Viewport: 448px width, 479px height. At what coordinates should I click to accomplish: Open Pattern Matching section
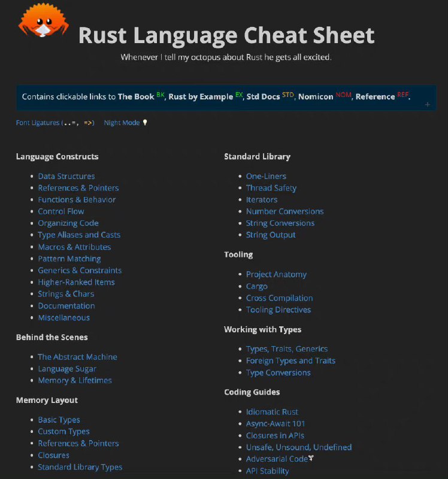point(69,259)
